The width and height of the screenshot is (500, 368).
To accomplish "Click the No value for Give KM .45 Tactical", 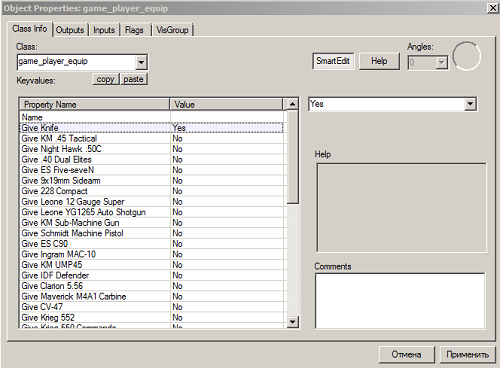I will point(177,138).
